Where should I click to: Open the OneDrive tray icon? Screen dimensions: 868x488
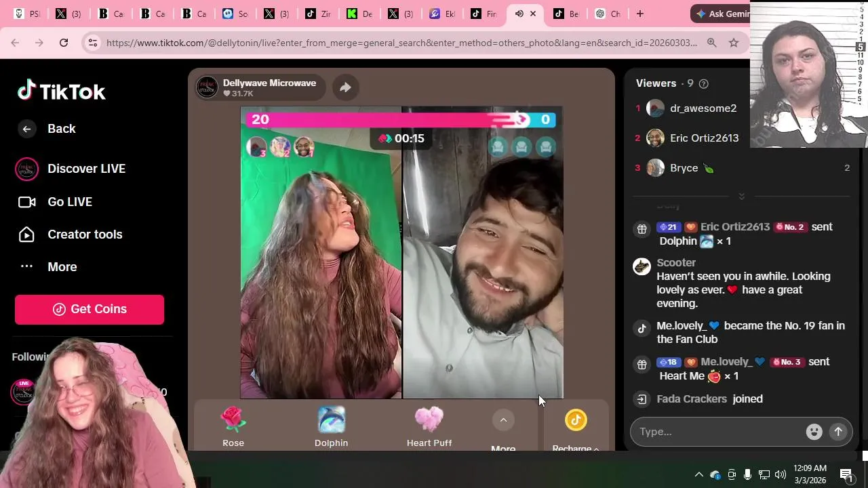click(x=715, y=474)
